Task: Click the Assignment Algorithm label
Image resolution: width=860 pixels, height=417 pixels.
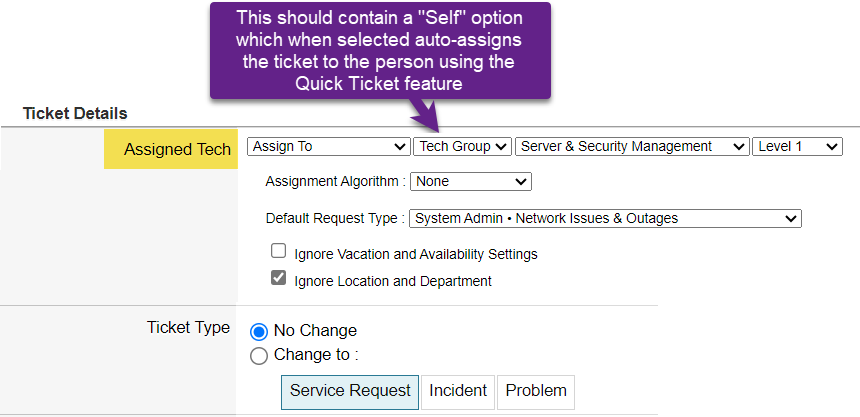Action: [335, 182]
